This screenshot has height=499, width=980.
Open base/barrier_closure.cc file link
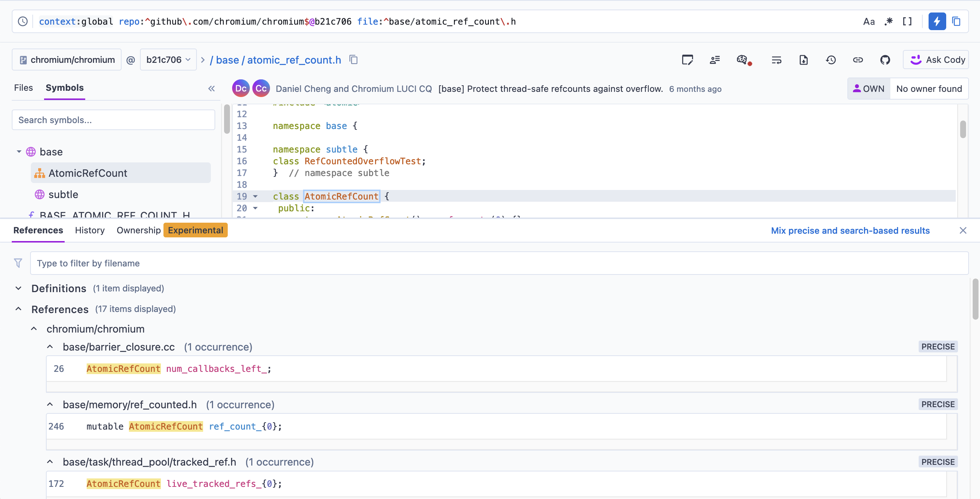point(119,347)
